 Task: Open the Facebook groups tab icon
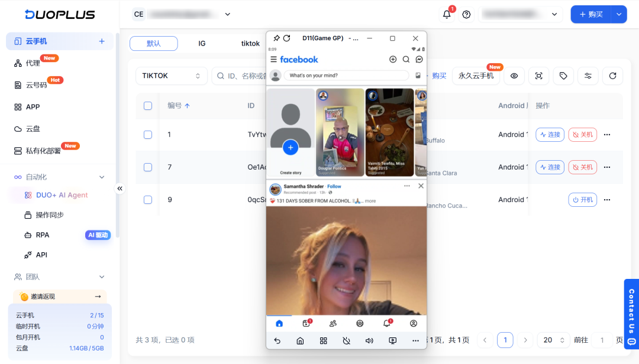pos(360,323)
